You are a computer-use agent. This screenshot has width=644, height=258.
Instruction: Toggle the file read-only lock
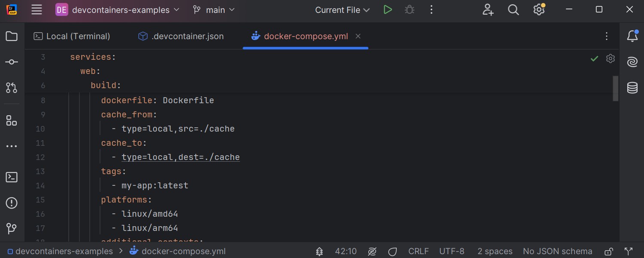pyautogui.click(x=608, y=251)
